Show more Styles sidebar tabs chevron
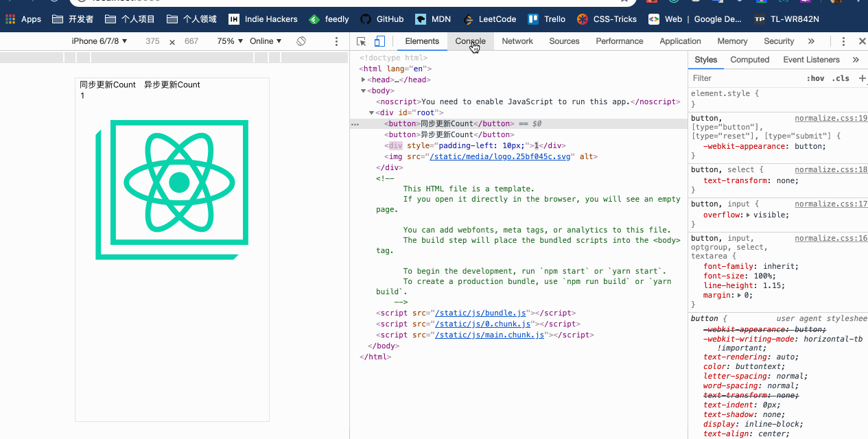The width and height of the screenshot is (868, 439). (x=856, y=60)
